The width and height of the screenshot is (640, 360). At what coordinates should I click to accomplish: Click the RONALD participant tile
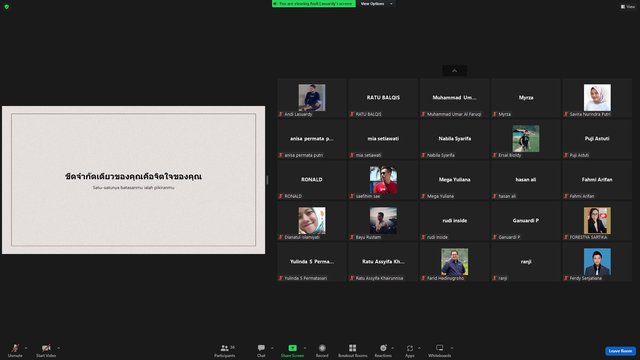(x=312, y=180)
